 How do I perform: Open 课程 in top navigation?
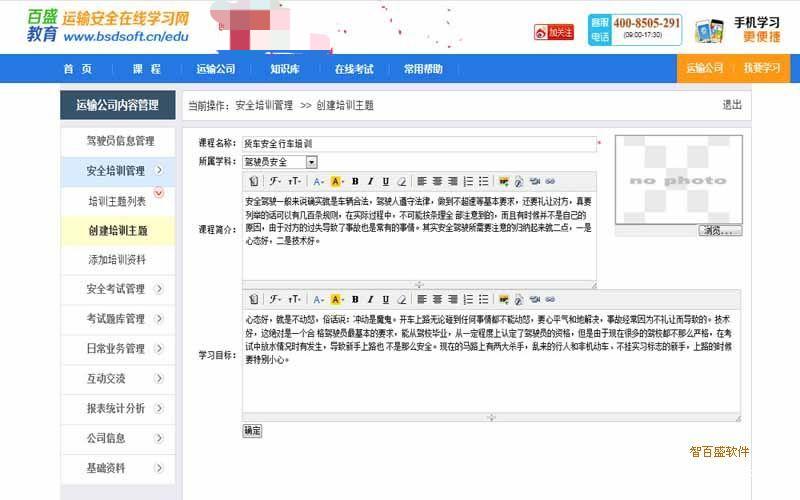pyautogui.click(x=146, y=69)
